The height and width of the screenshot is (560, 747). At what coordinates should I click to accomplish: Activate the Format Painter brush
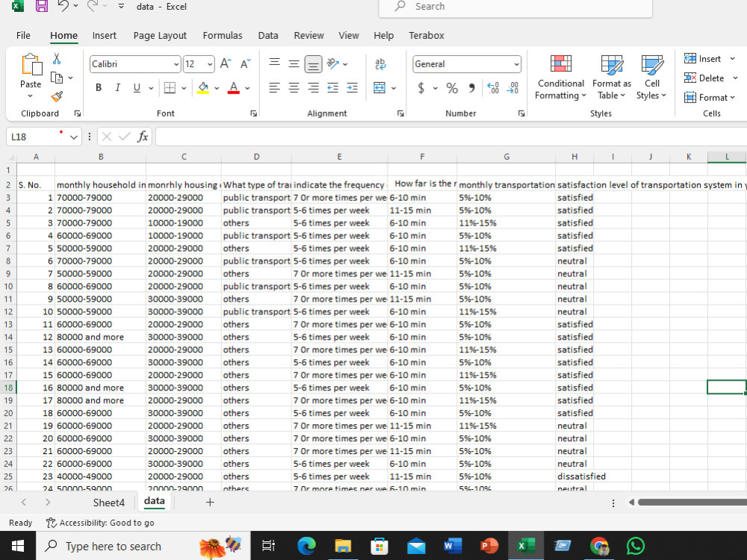tap(57, 96)
